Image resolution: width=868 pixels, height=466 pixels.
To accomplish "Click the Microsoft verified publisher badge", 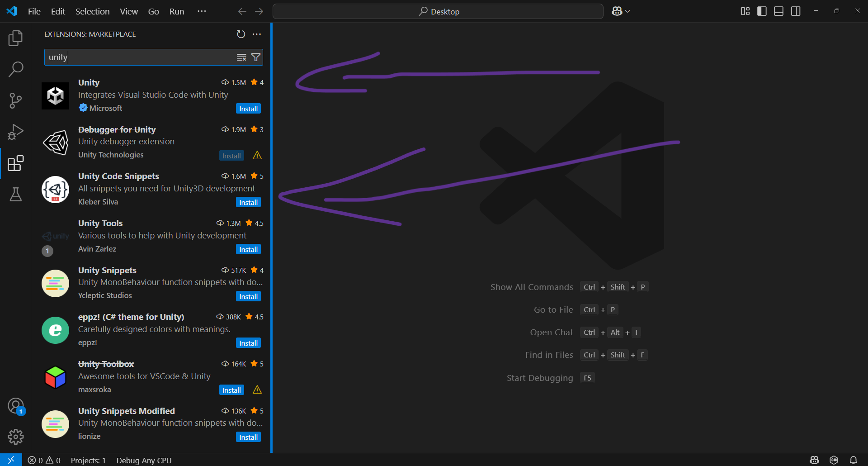I will tap(83, 108).
